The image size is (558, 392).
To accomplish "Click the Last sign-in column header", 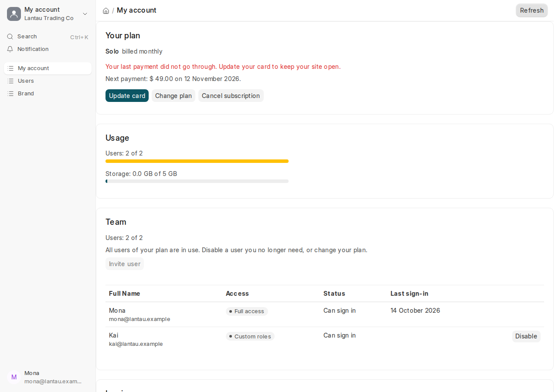I will click(409, 294).
